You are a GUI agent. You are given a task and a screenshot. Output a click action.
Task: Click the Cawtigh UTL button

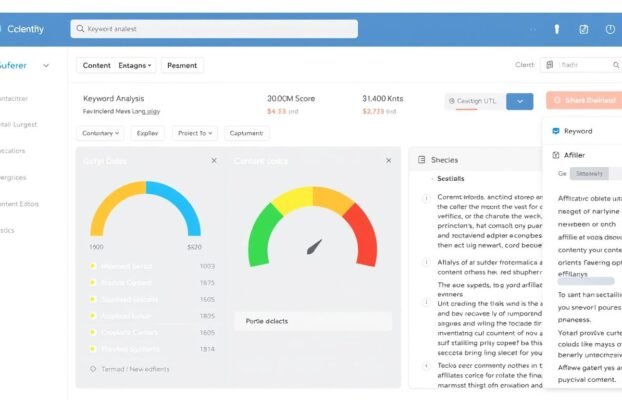pos(475,101)
